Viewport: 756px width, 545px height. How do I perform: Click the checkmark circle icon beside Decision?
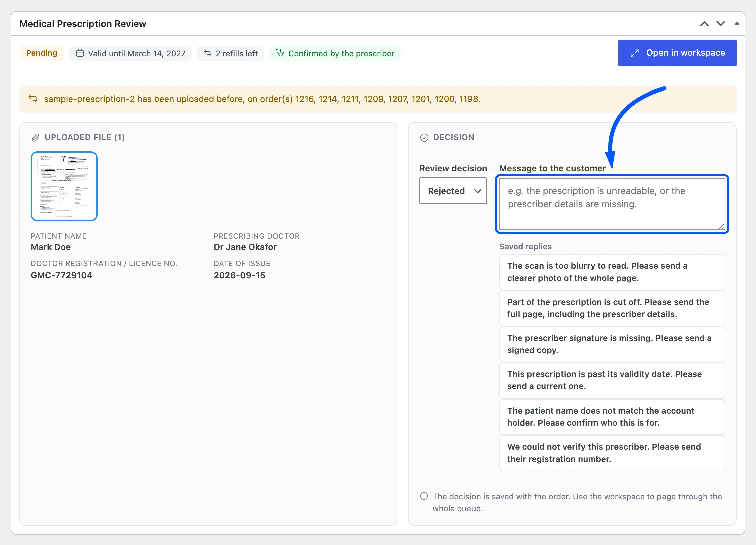tap(424, 137)
